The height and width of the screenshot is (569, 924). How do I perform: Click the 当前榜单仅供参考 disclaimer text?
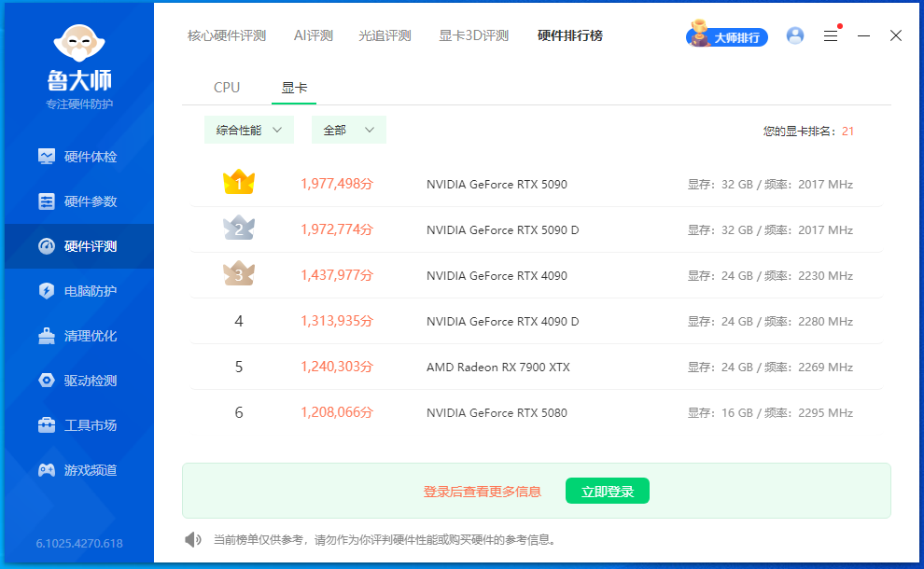click(x=385, y=539)
